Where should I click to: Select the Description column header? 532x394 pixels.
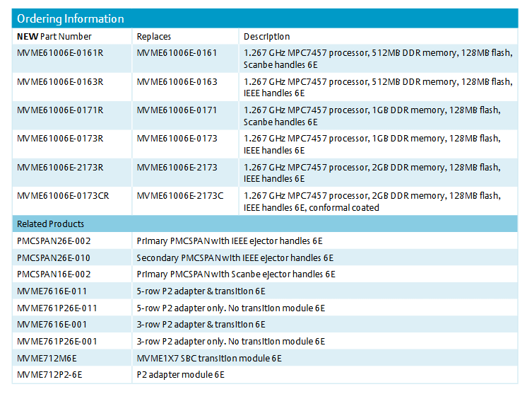pos(266,36)
